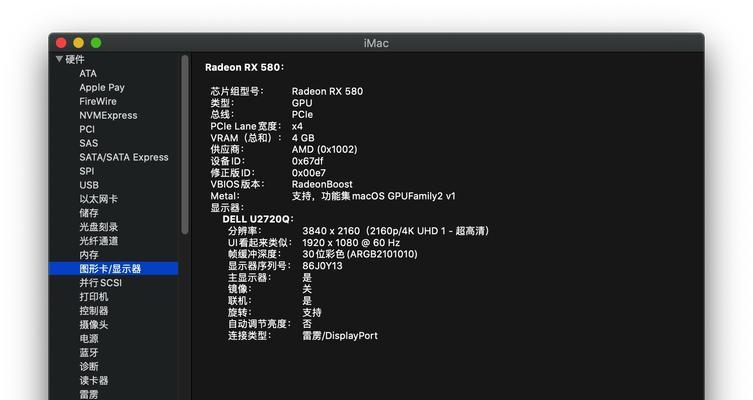This screenshot has height=400, width=753.
Task: Click the Radeon RX 580 heading
Action: coord(244,67)
